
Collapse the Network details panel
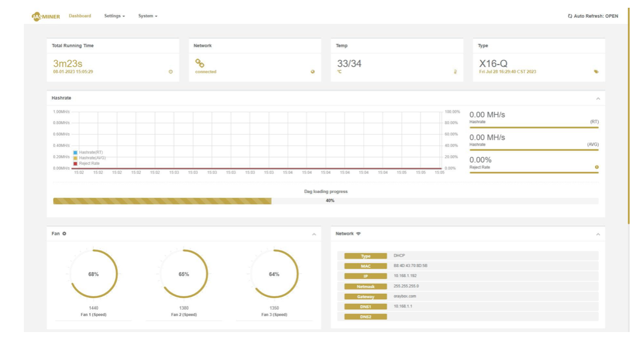[x=598, y=234]
